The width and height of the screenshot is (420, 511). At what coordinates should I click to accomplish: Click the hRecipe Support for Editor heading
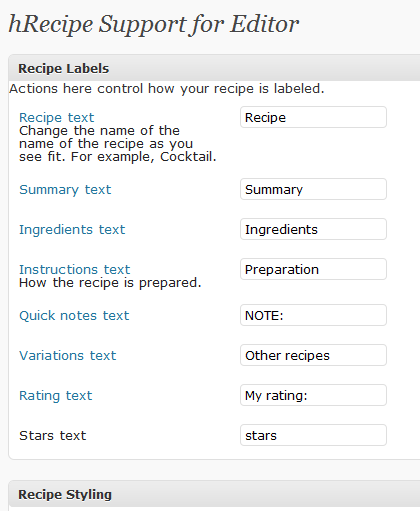(x=154, y=24)
